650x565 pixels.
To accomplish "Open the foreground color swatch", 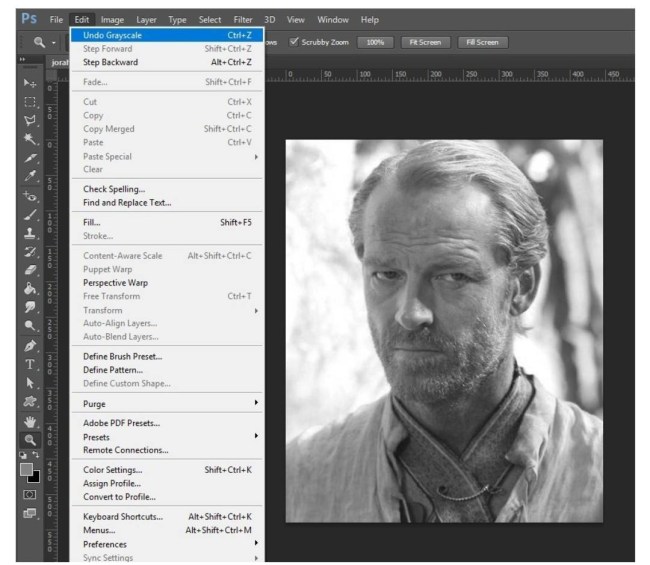I will tap(26, 469).
